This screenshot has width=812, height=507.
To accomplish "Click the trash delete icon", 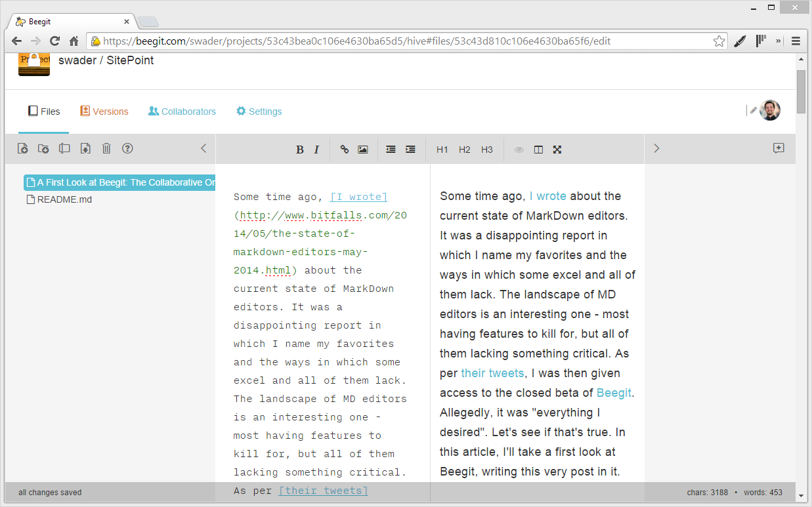I will pyautogui.click(x=106, y=149).
